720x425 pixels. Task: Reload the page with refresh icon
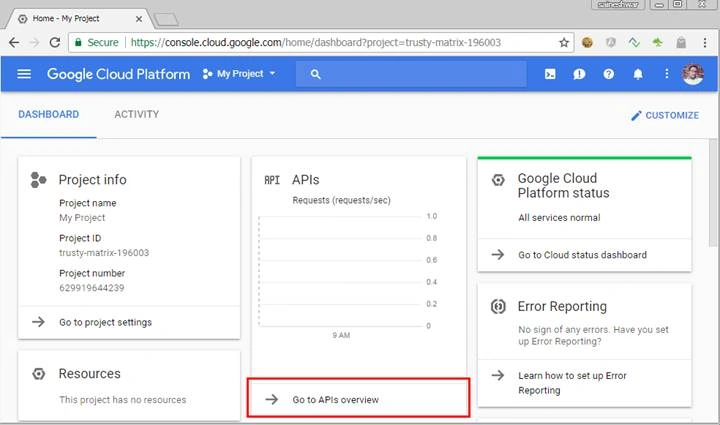point(55,43)
